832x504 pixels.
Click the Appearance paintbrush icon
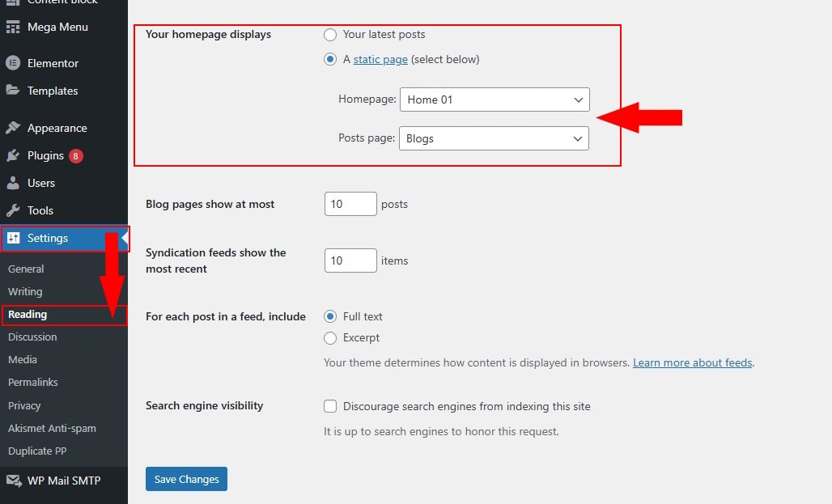point(13,128)
